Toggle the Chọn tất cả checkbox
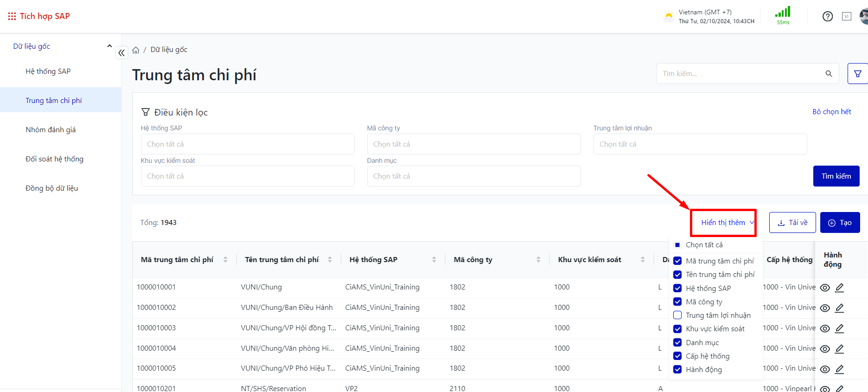Screen dimensions: 868x392 pos(677,245)
